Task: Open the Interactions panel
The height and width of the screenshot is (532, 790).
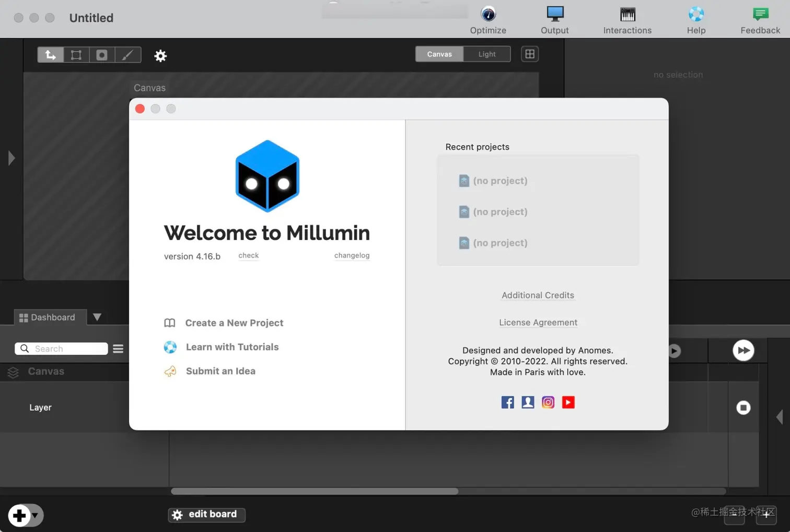Action: coord(627,20)
